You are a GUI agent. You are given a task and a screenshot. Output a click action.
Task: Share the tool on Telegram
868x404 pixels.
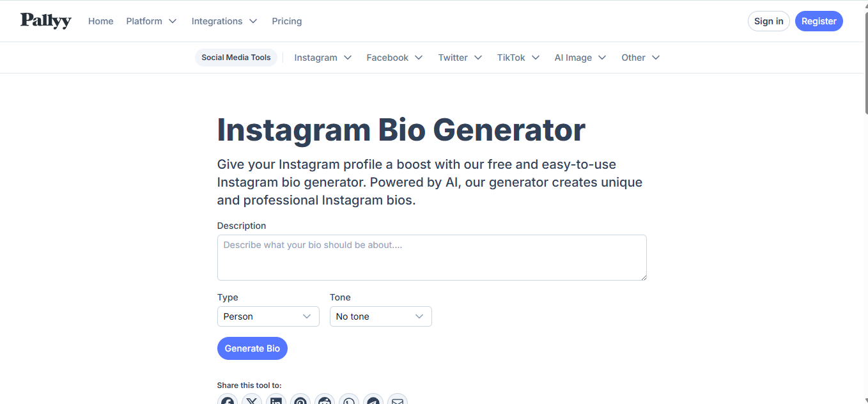click(x=373, y=400)
